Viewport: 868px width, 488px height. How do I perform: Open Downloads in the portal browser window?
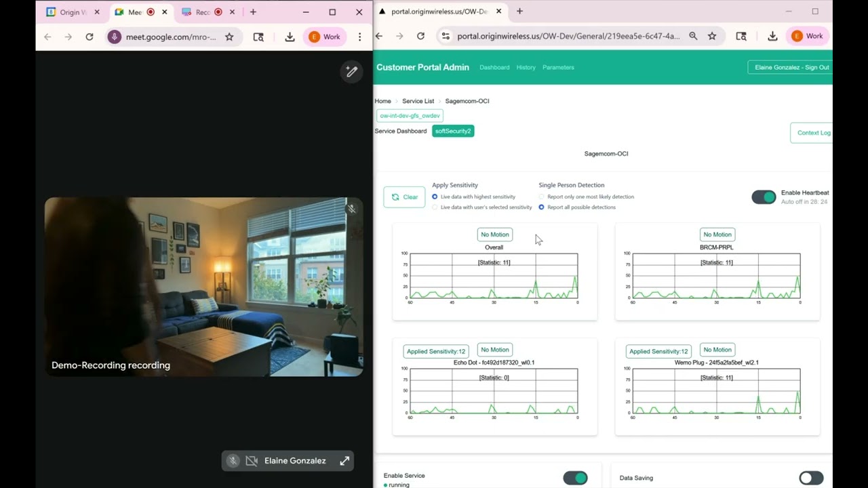(772, 36)
